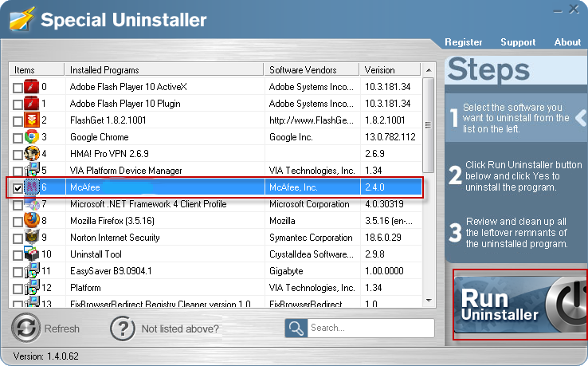Tick the Google Chrome checkbox

(18, 138)
